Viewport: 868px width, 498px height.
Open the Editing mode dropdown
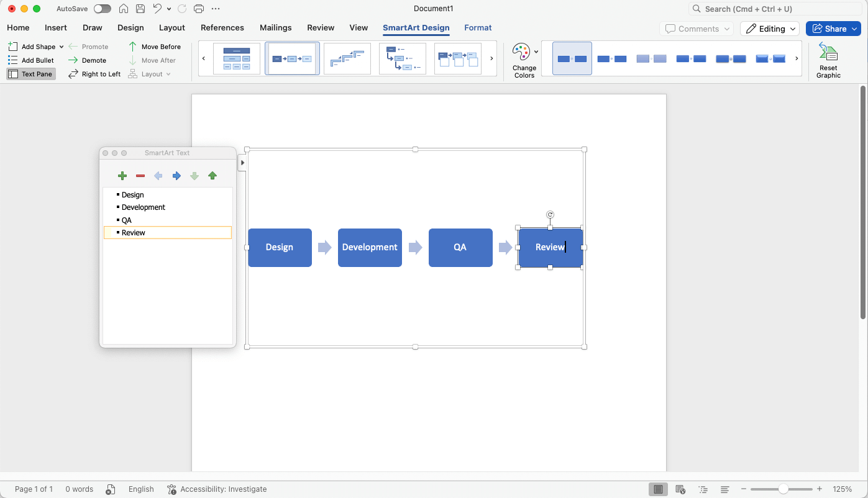coord(769,29)
